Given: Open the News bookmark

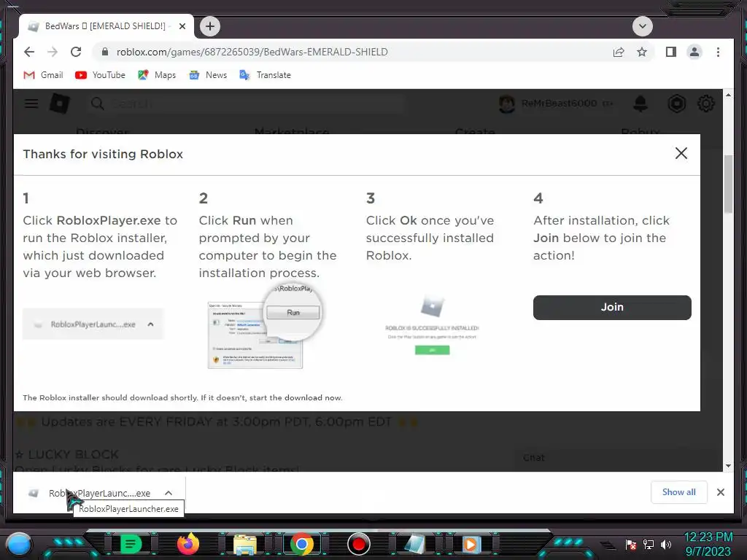Looking at the screenshot, I should click(208, 75).
